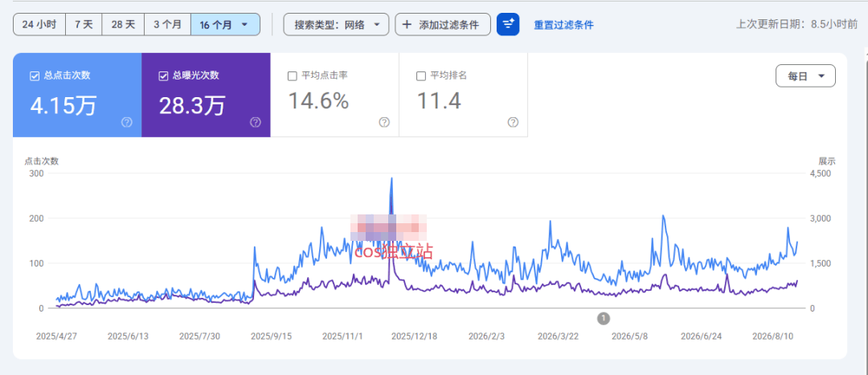This screenshot has height=375, width=868.
Task: Click the 11.4 average position value
Action: pos(439,101)
